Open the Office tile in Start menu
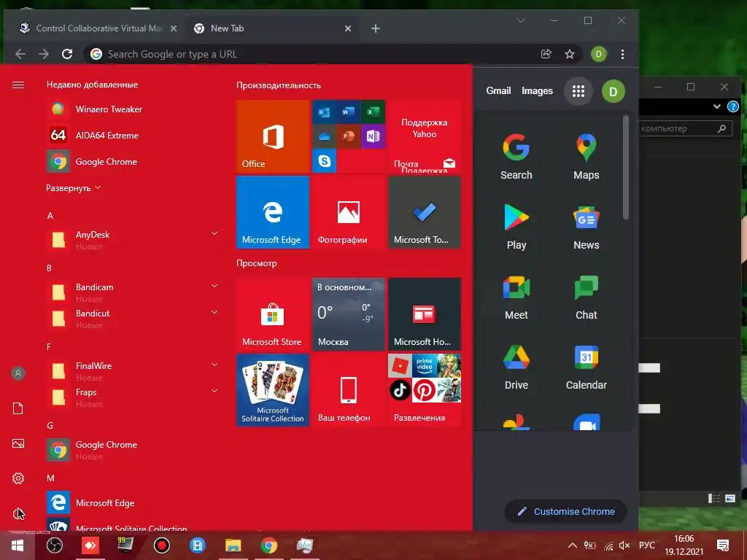 pos(273,136)
